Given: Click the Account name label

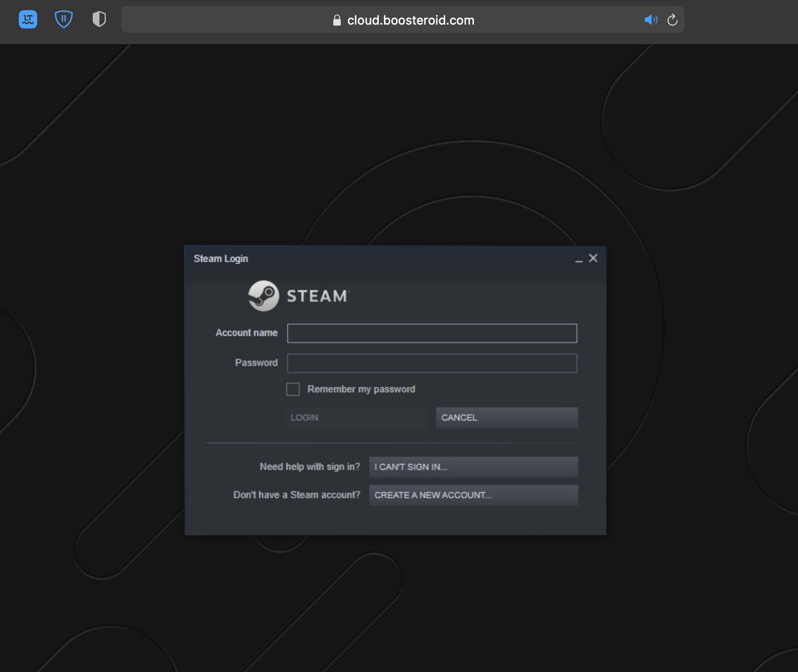Looking at the screenshot, I should point(246,333).
